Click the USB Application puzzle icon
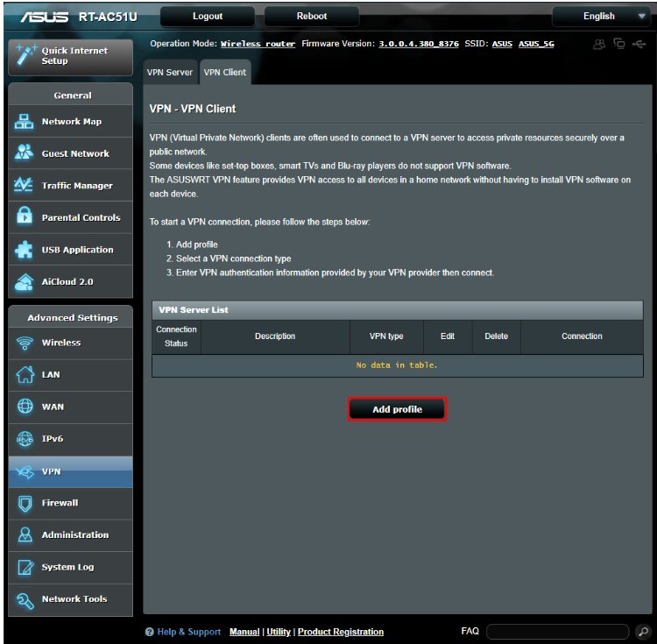 point(24,250)
